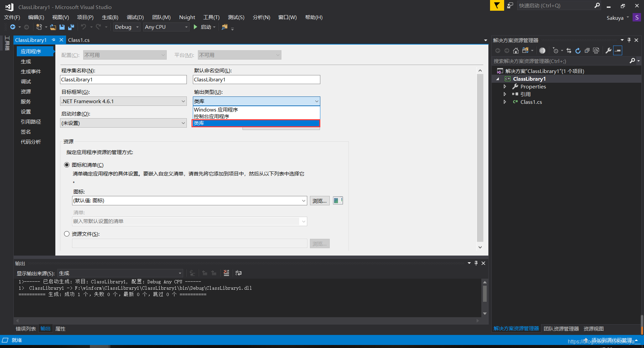The width and height of the screenshot is (644, 348).
Task: Click the green Start debugging arrow
Action: (x=196, y=27)
